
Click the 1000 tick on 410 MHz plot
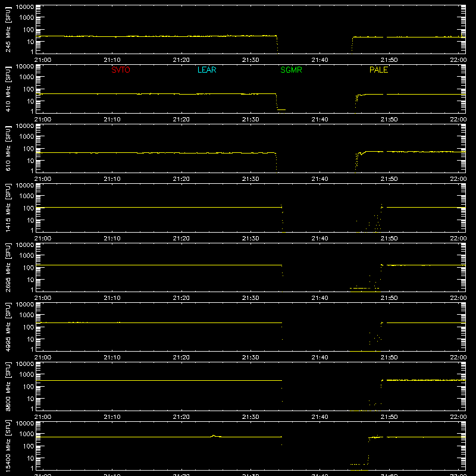pos(27,77)
